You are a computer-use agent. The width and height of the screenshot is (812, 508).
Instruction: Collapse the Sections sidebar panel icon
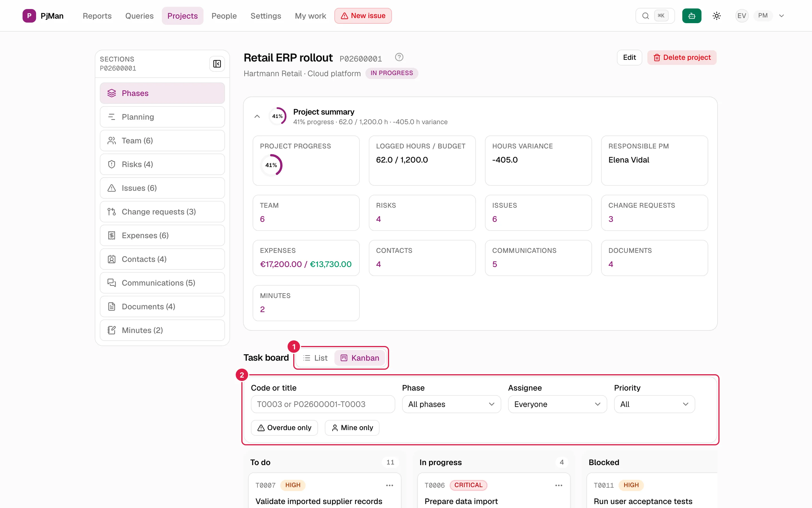217,64
